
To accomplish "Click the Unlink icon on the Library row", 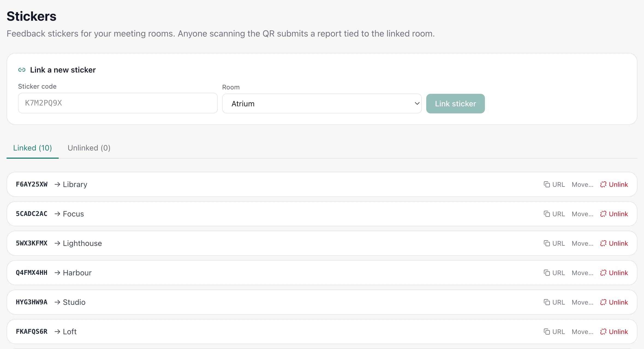I will (603, 185).
